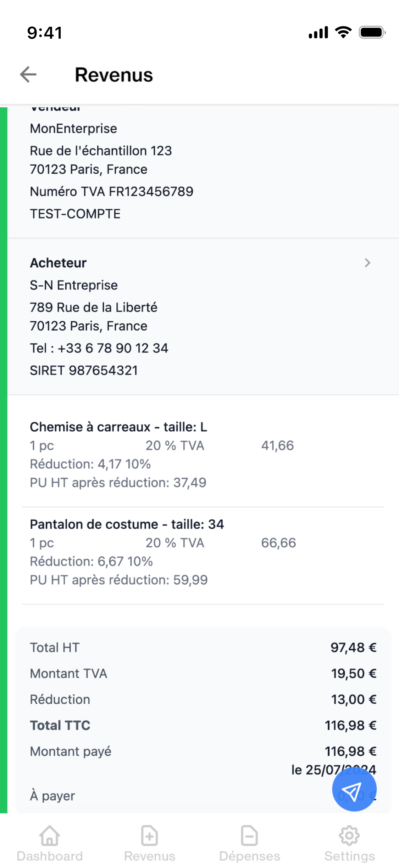Tap the Dépenses minus-document icon
Screen dimensions: 399x868
(249, 835)
